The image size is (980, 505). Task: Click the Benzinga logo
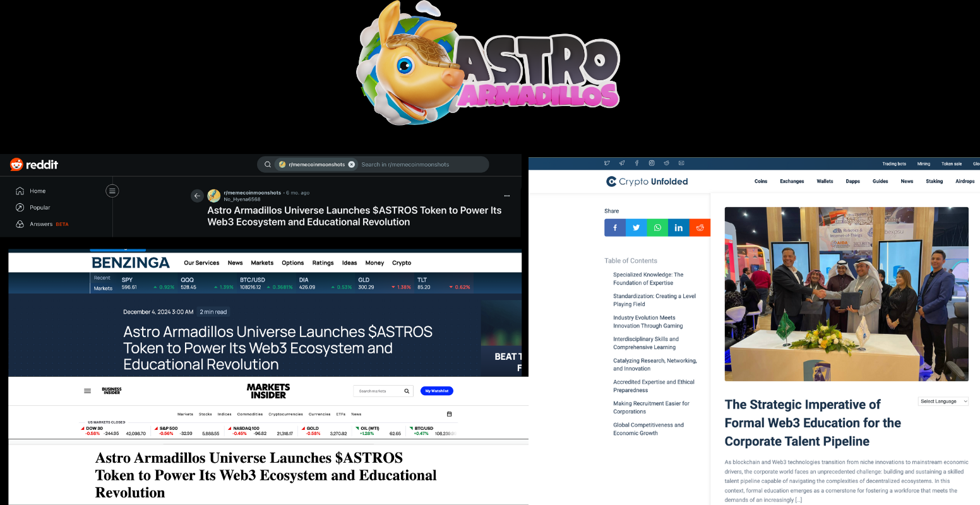pos(131,263)
